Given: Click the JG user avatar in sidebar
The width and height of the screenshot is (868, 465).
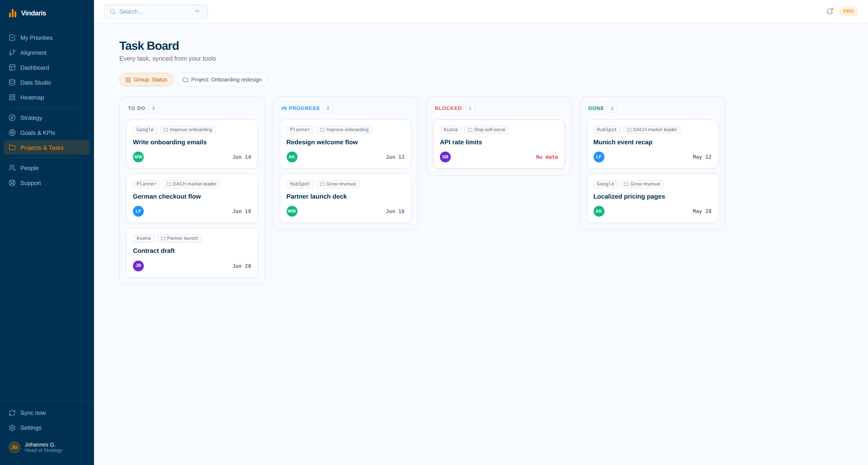Looking at the screenshot, I should (x=14, y=447).
